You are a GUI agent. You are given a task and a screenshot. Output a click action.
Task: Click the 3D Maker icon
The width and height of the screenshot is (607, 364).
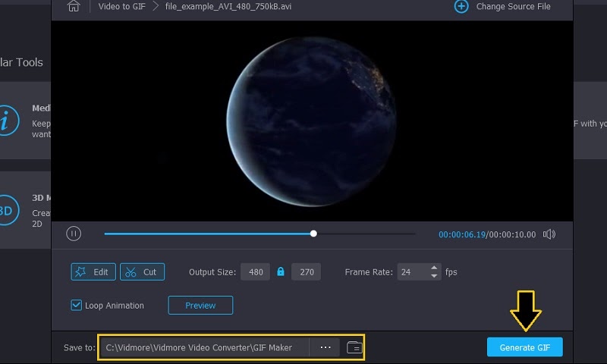(6, 209)
